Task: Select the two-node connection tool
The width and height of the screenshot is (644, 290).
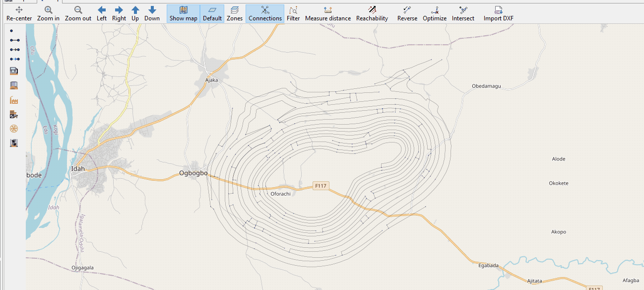Action: pyautogui.click(x=14, y=40)
